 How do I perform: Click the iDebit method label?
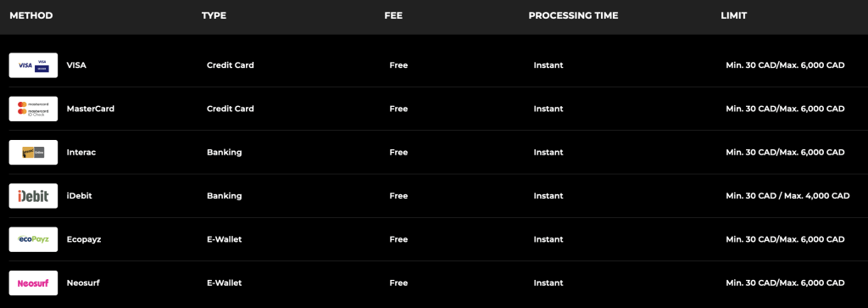79,195
